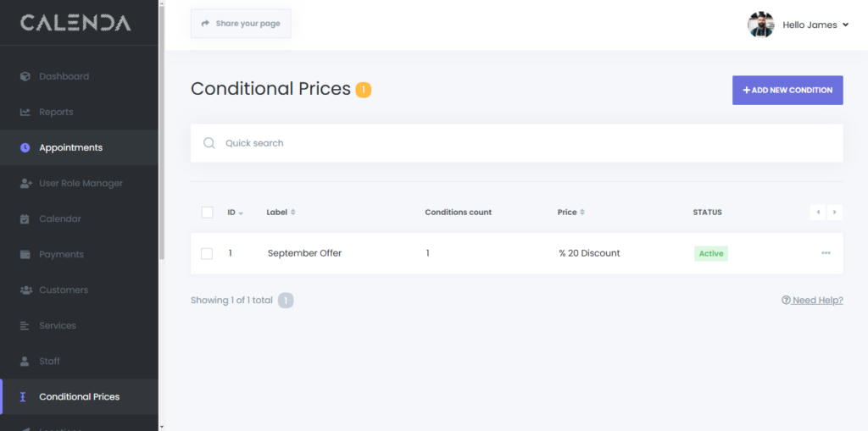This screenshot has width=868, height=431.
Task: Sort the table by Label column
Action: 281,213
